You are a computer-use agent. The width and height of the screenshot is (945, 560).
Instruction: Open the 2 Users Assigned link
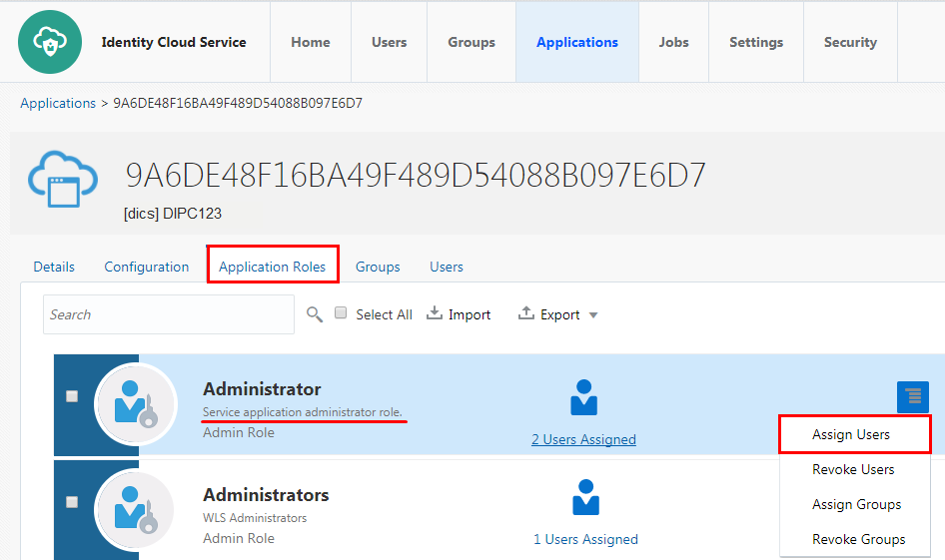tap(583, 439)
